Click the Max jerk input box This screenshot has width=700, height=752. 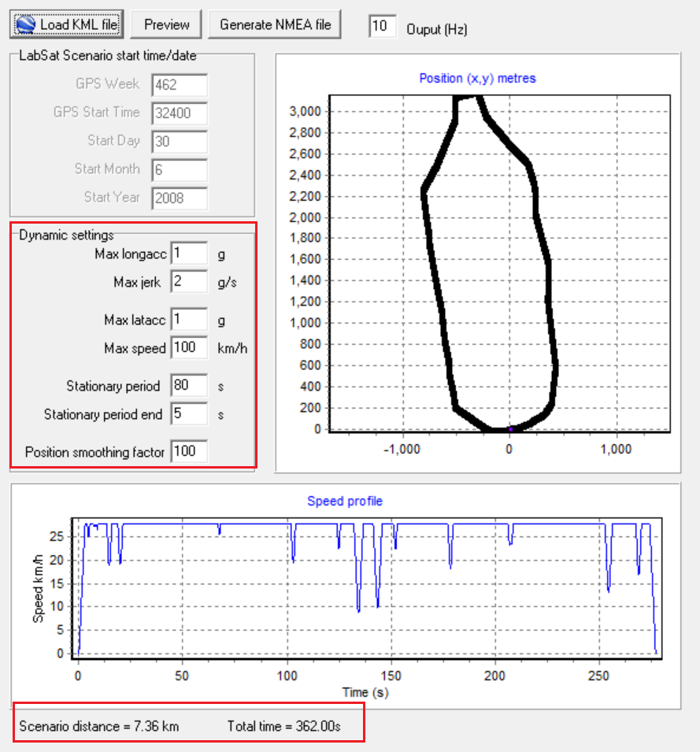189,281
